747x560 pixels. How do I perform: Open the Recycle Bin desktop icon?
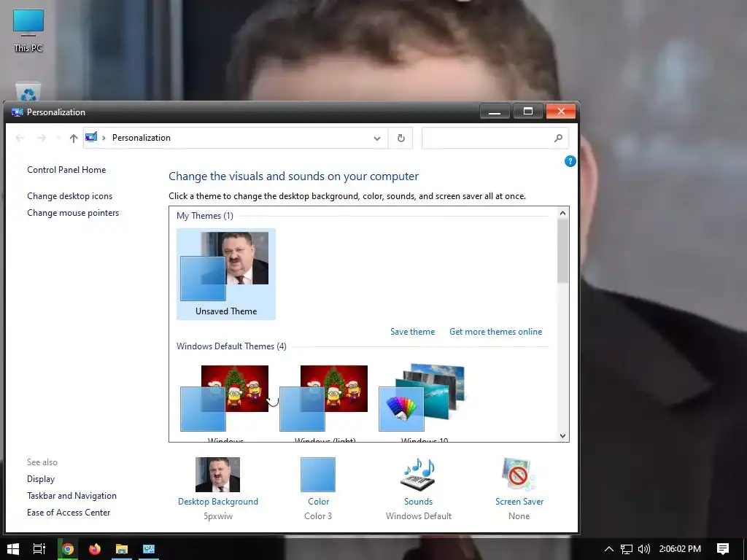tap(28, 91)
